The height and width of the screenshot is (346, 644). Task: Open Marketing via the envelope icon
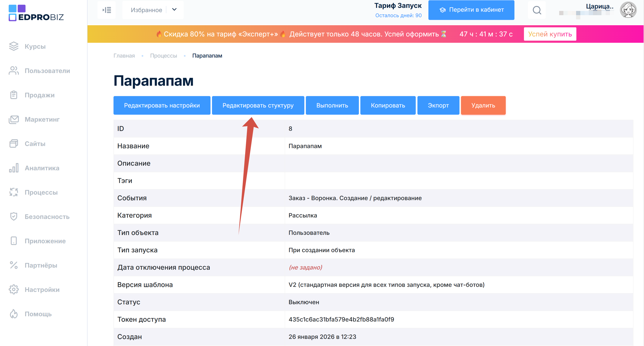click(14, 119)
